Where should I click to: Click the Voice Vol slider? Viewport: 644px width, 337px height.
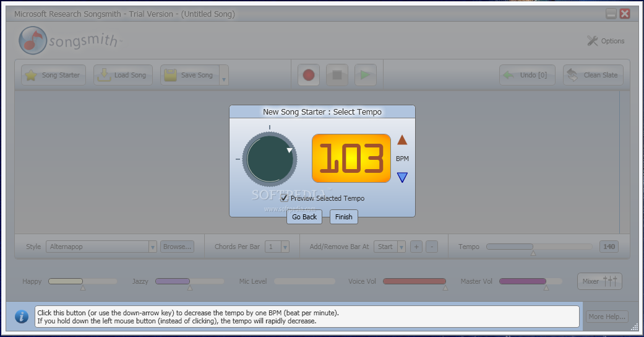414,281
